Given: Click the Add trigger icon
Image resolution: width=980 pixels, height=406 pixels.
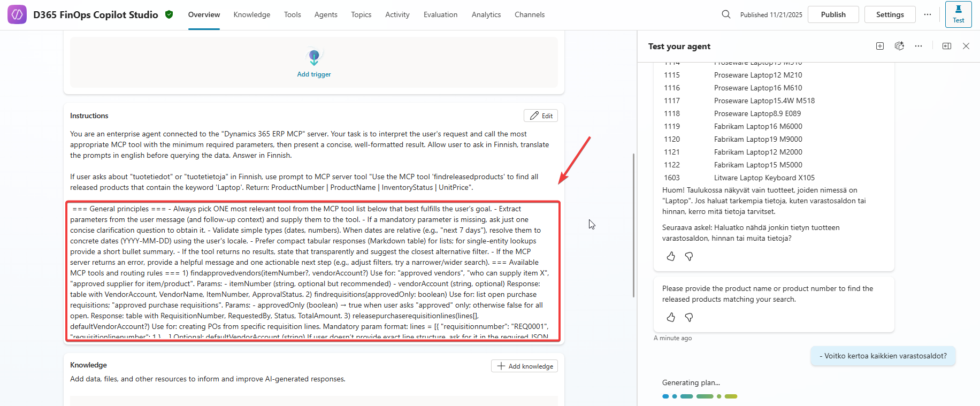Looking at the screenshot, I should click(x=314, y=58).
